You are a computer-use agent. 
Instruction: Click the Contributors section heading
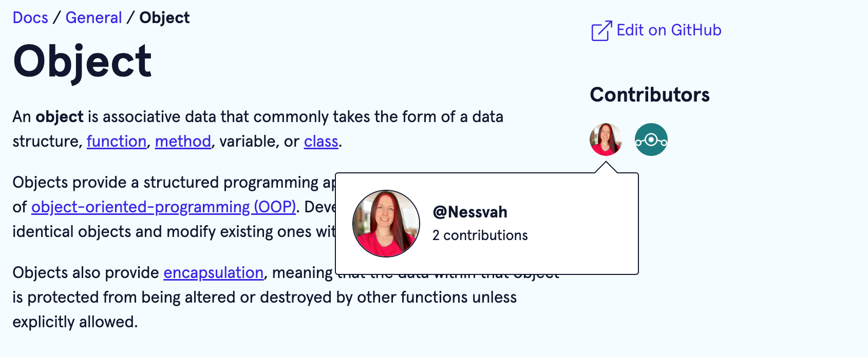(x=650, y=95)
